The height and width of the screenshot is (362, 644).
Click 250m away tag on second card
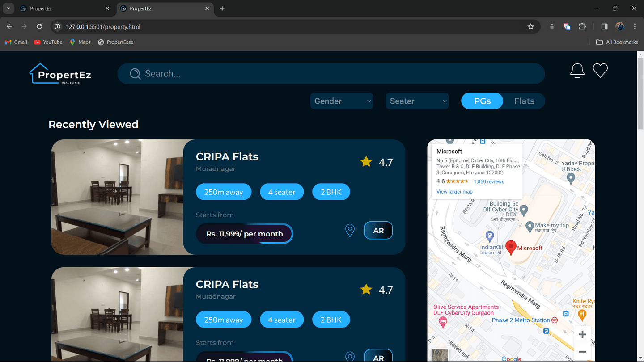(224, 320)
